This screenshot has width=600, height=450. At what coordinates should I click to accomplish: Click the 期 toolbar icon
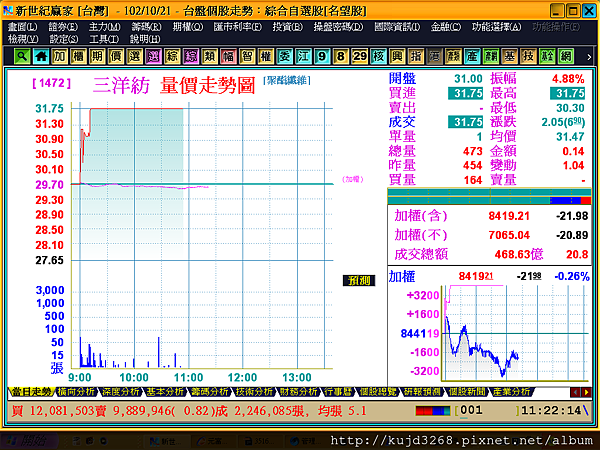97,57
